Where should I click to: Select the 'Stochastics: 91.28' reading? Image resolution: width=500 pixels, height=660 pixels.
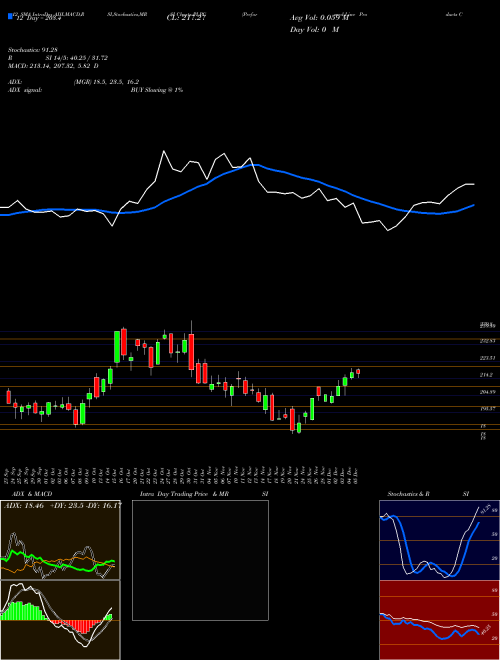(33, 50)
